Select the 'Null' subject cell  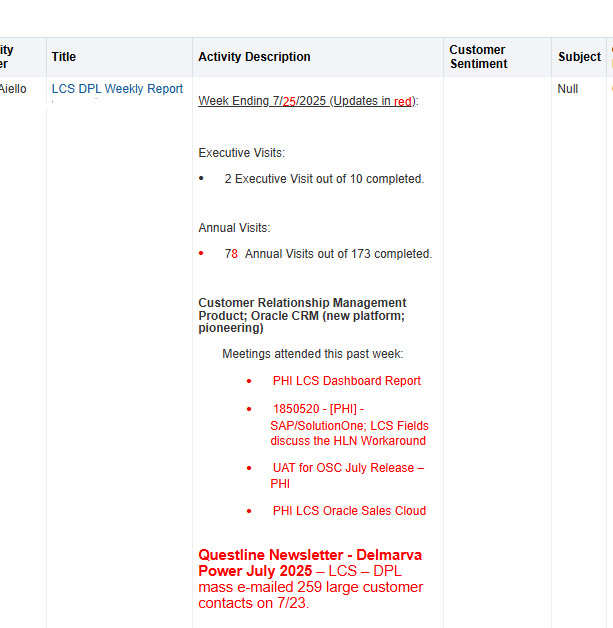pyautogui.click(x=567, y=89)
